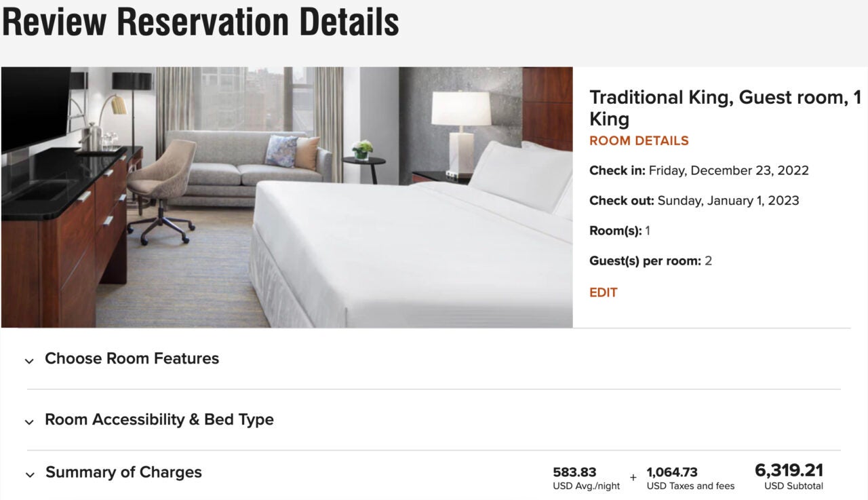Click the Room(s) count line

click(619, 231)
